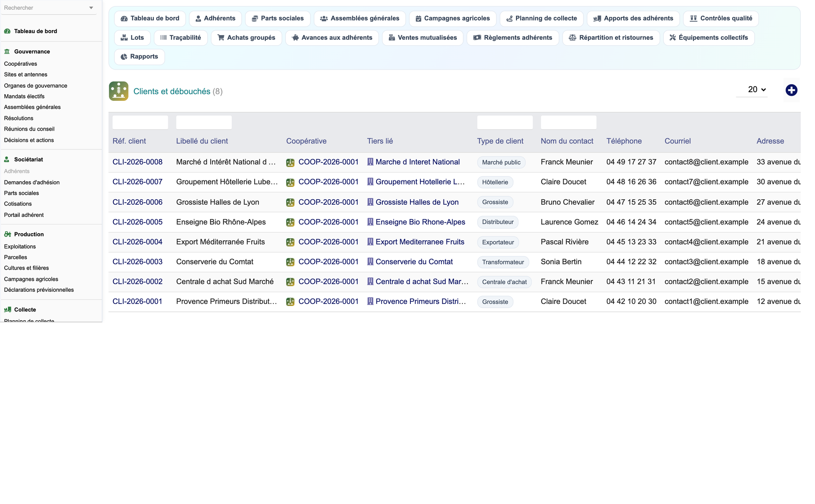
Task: Click the Type de client filter field
Action: (505, 122)
